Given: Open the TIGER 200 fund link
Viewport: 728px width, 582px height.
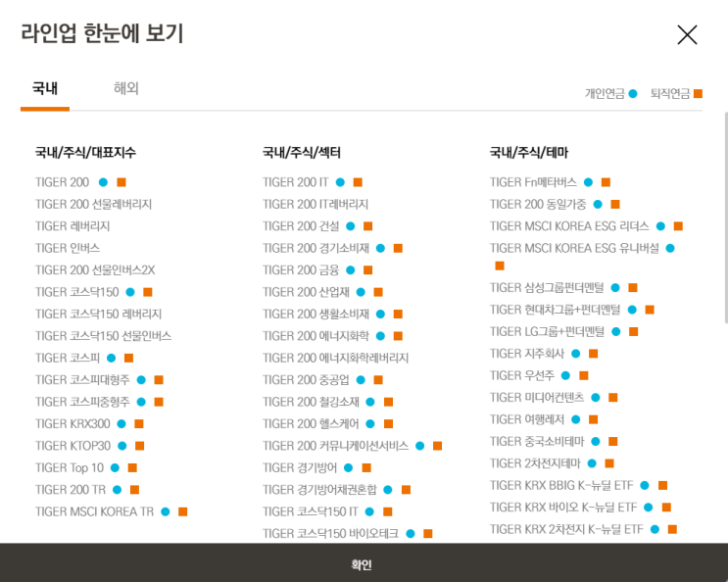Looking at the screenshot, I should click(62, 182).
